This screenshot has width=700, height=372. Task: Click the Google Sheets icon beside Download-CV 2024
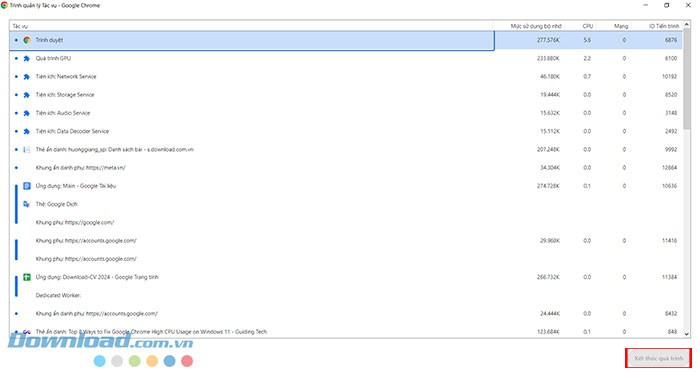pyautogui.click(x=27, y=277)
